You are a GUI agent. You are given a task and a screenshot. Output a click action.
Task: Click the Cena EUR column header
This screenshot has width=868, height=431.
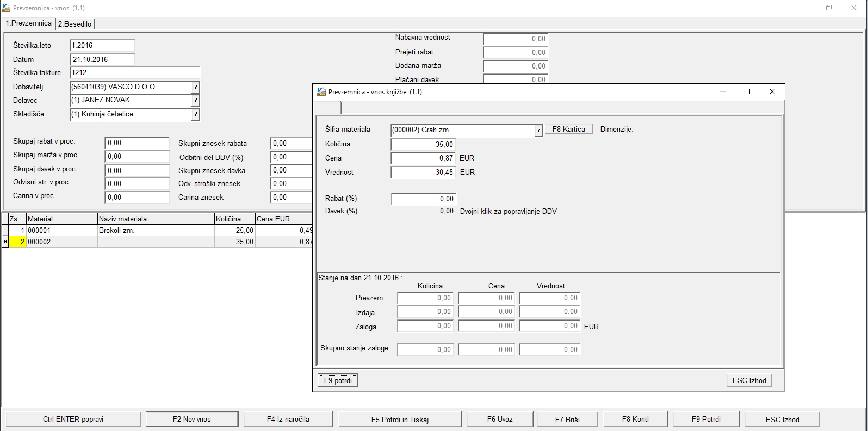(x=284, y=219)
